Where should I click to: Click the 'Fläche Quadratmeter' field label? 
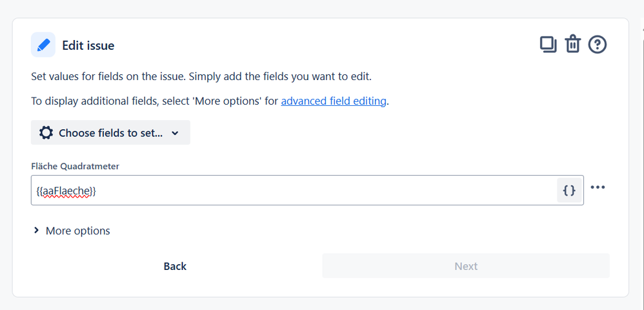75,166
